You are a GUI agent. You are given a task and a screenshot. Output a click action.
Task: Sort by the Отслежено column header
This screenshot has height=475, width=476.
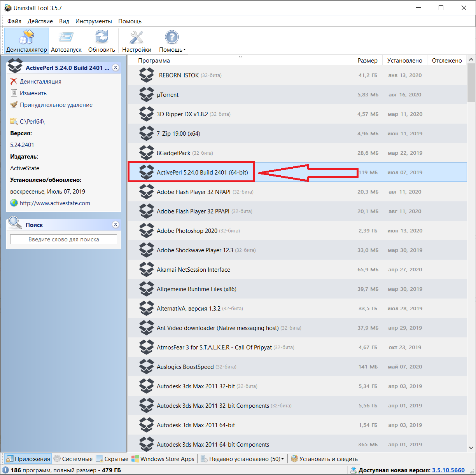[447, 61]
